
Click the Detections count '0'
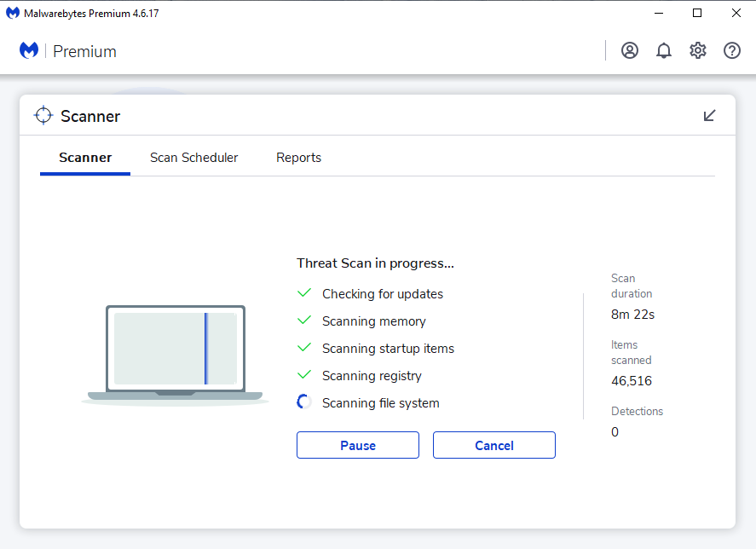pos(615,431)
